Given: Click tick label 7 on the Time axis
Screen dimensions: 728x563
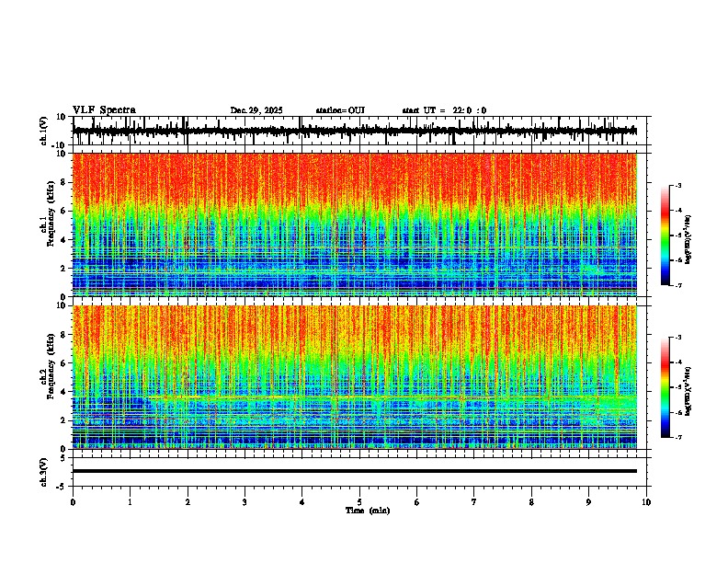Looking at the screenshot, I should [x=474, y=502].
